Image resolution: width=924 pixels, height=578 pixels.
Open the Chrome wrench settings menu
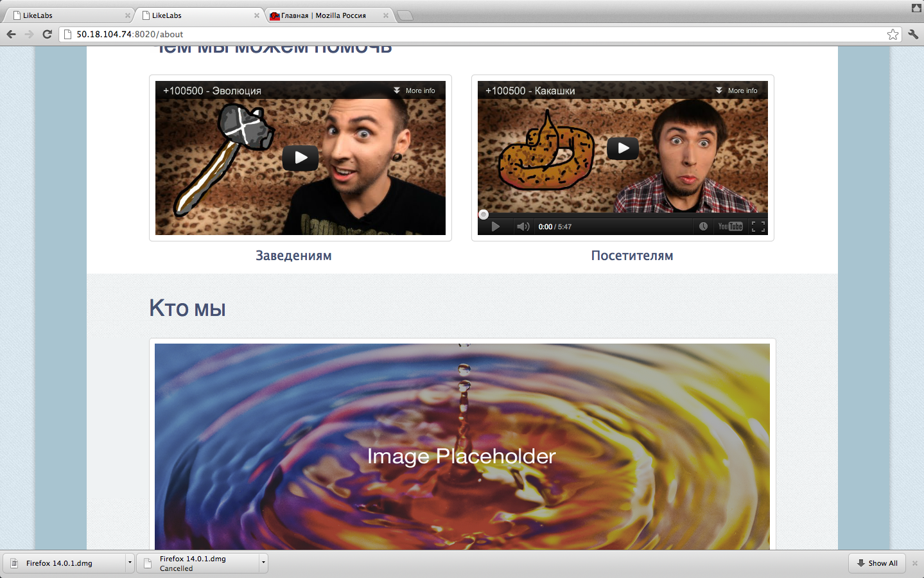tap(913, 34)
